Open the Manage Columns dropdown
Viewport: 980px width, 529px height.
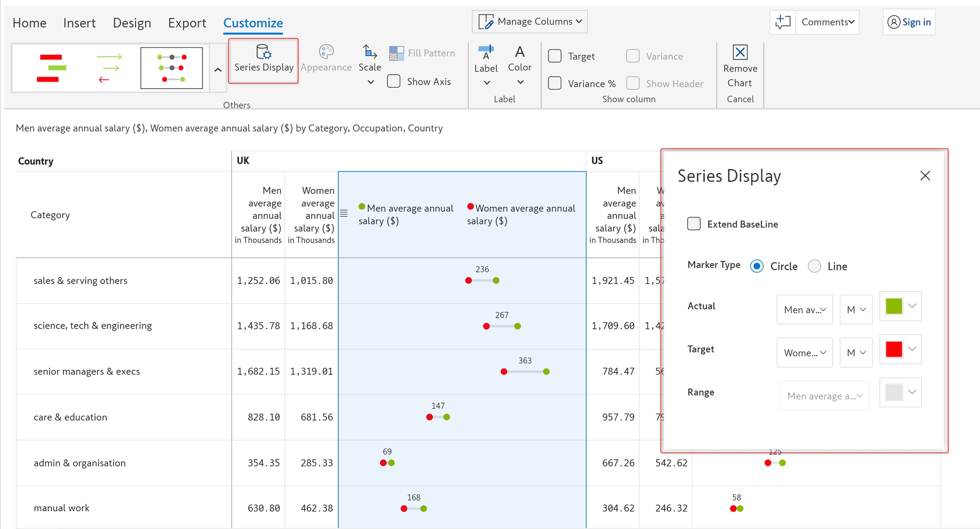pos(530,22)
